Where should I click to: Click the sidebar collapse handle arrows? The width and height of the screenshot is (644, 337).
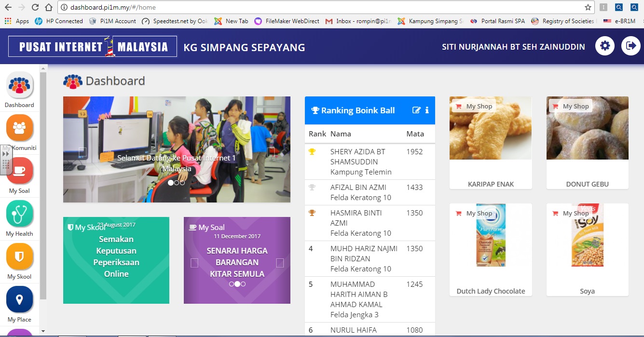[6, 153]
